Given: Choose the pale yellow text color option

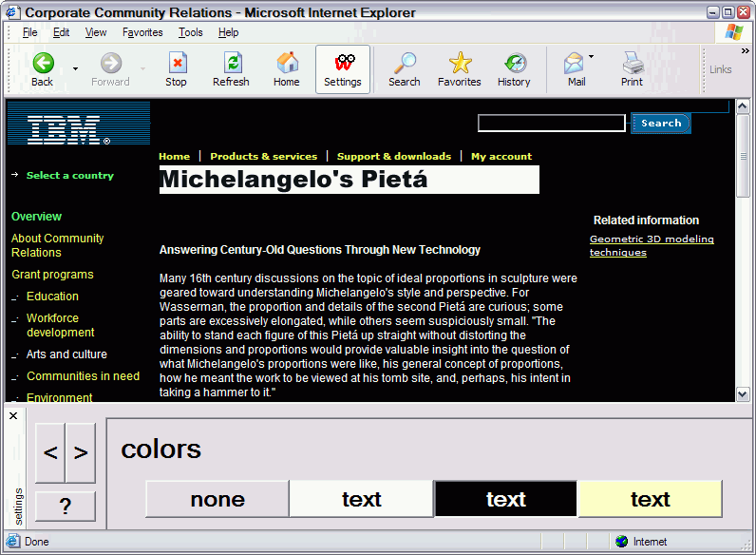Looking at the screenshot, I should tap(650, 499).
